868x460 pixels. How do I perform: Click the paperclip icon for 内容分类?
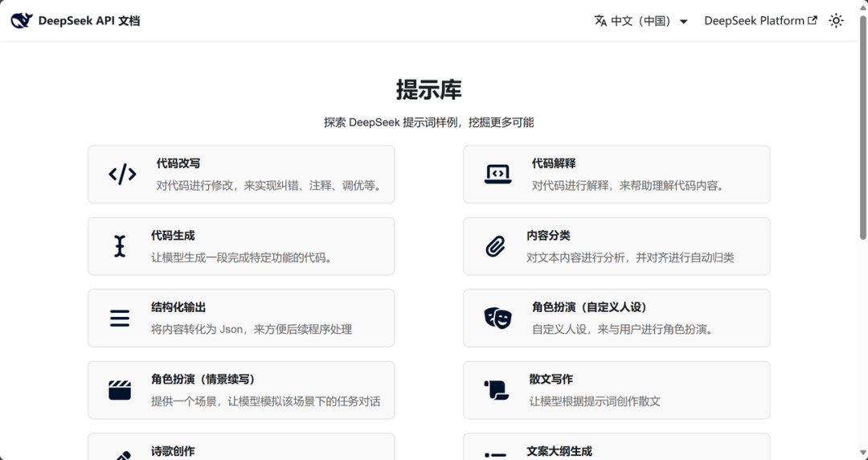[x=495, y=246]
